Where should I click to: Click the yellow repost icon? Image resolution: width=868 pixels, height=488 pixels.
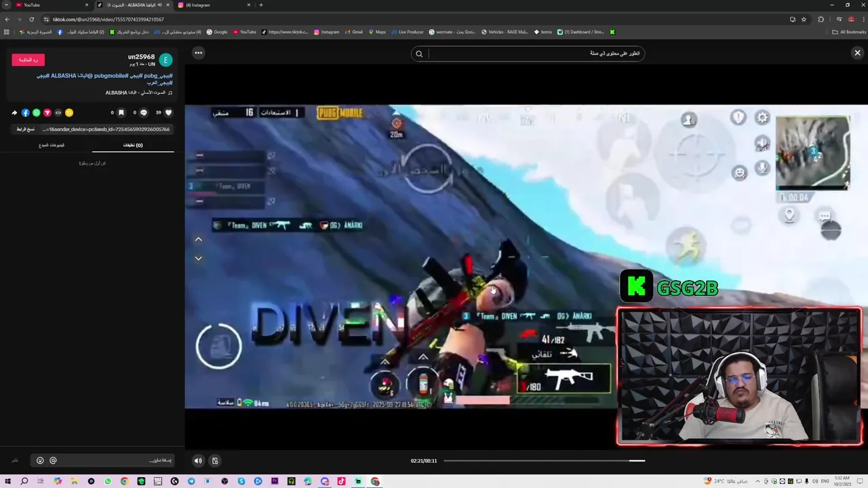tap(69, 113)
